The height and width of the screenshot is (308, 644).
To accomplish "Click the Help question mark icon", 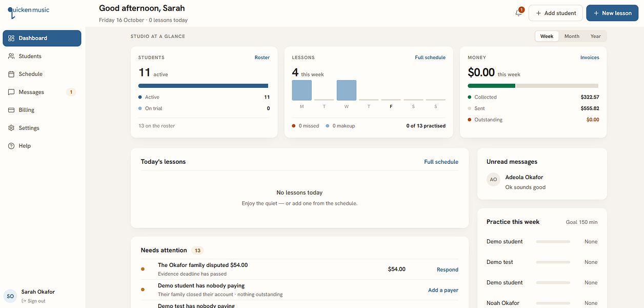I will click(x=11, y=146).
